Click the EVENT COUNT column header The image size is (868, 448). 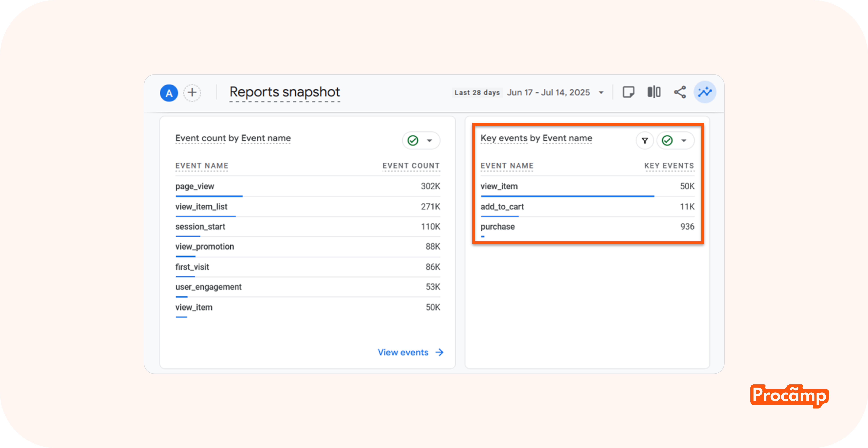(x=411, y=166)
